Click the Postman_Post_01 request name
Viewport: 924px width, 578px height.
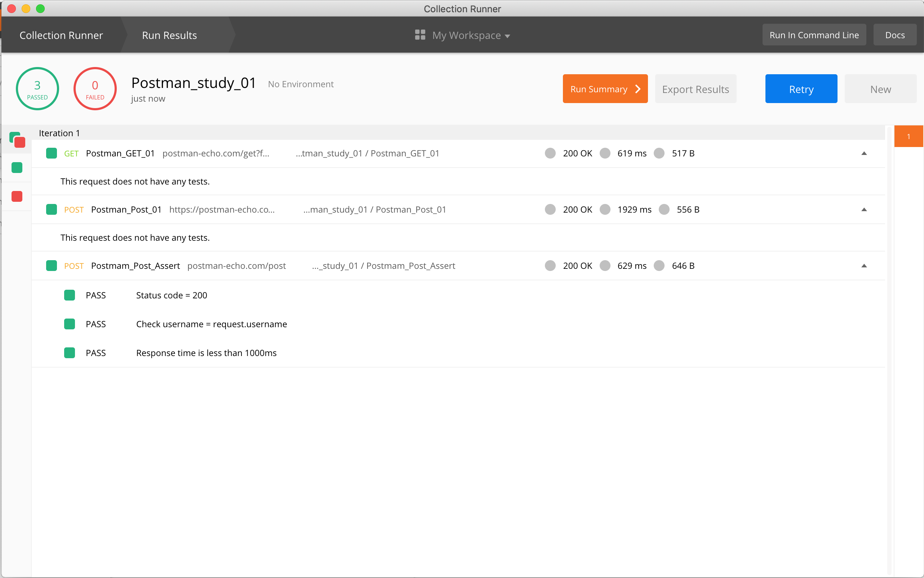point(126,209)
